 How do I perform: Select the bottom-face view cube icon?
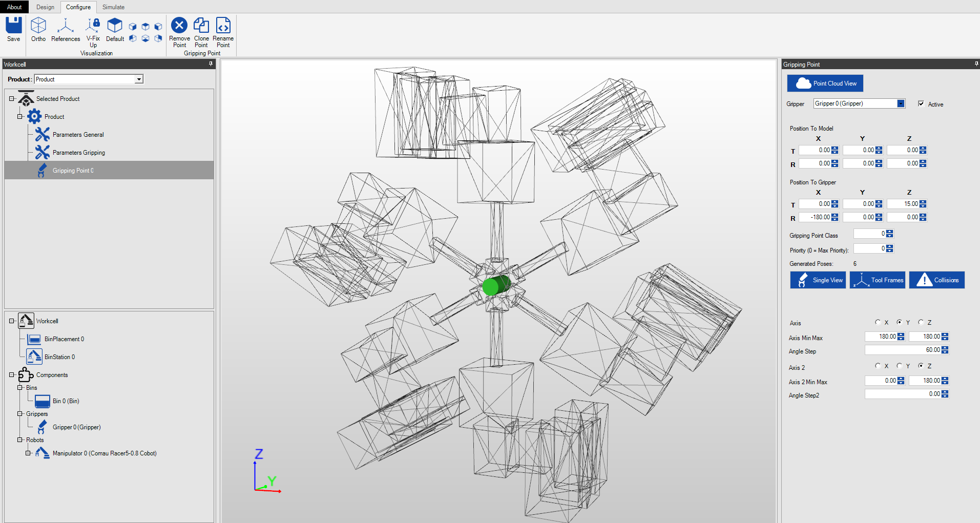145,38
